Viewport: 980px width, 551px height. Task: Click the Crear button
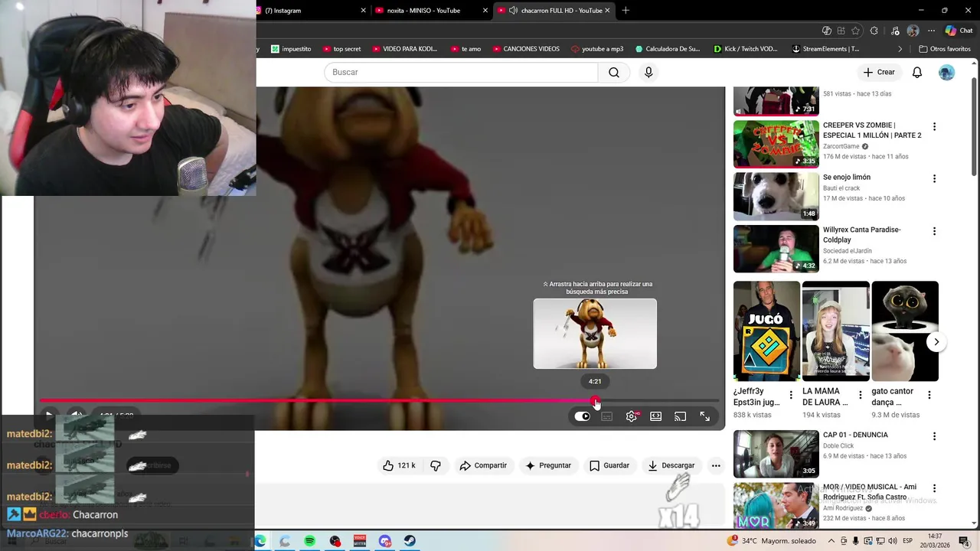(x=879, y=72)
